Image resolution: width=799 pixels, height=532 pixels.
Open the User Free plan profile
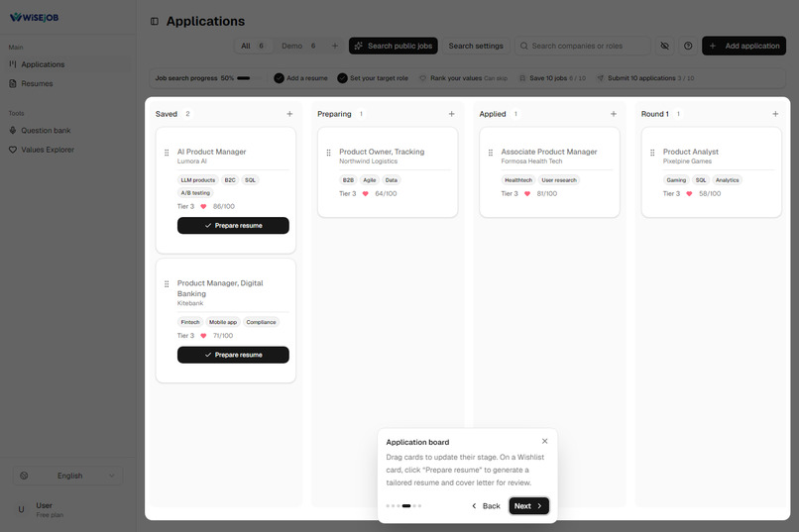coord(67,509)
